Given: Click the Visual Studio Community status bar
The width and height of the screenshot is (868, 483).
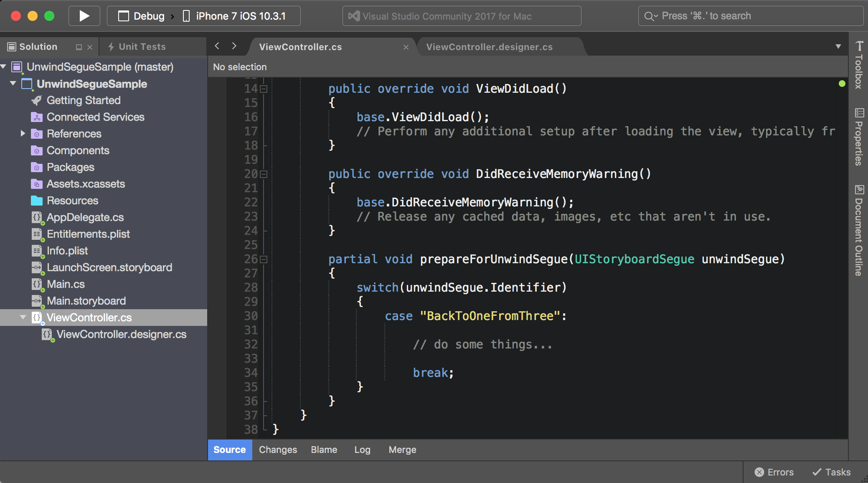Looking at the screenshot, I should click(x=462, y=16).
